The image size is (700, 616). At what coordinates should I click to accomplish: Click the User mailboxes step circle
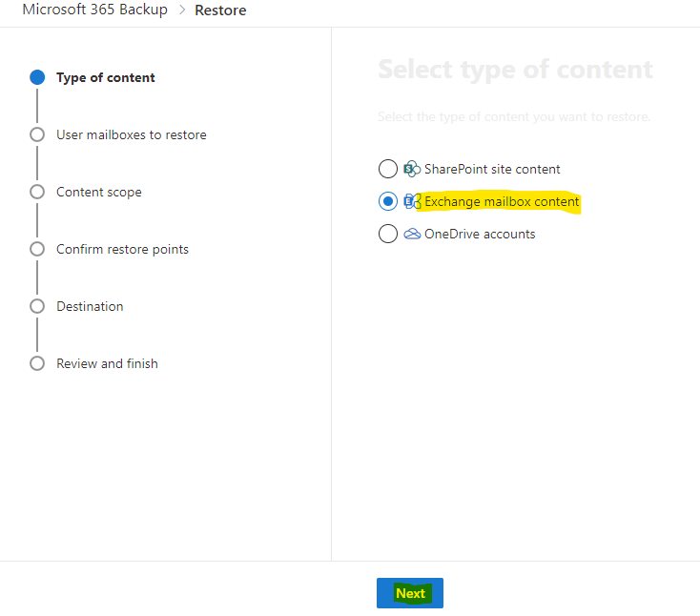point(37,134)
